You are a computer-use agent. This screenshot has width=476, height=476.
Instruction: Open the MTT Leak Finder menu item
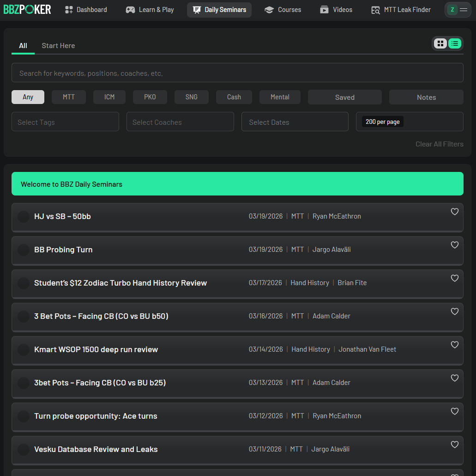point(401,10)
